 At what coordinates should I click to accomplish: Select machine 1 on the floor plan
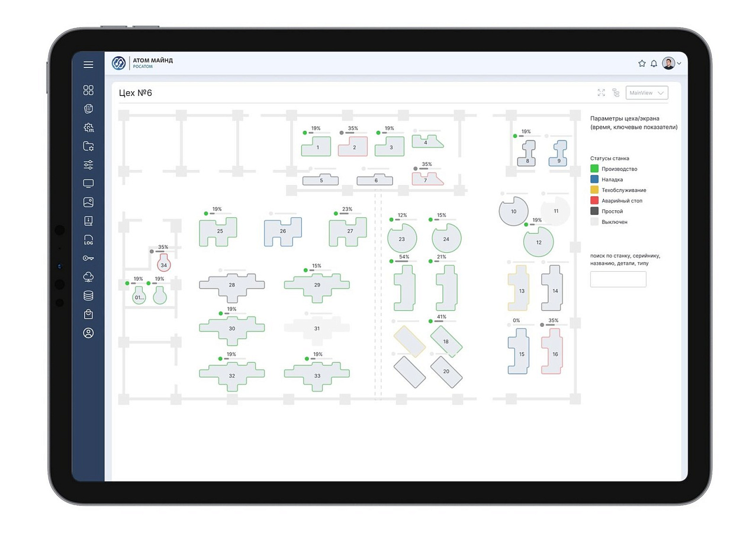click(316, 146)
